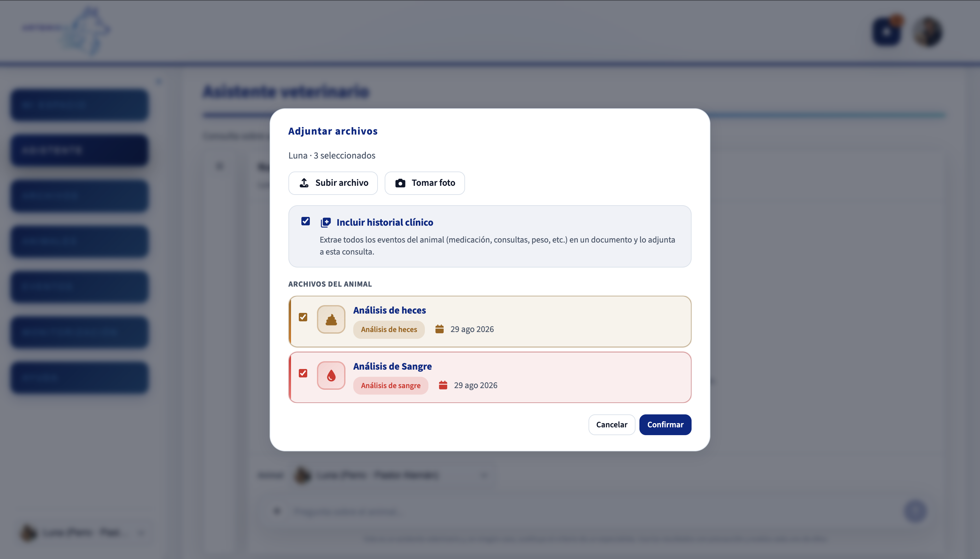Screen dimensions: 980x559
Task: Click the user avatar in the page header
Action: 928,32
